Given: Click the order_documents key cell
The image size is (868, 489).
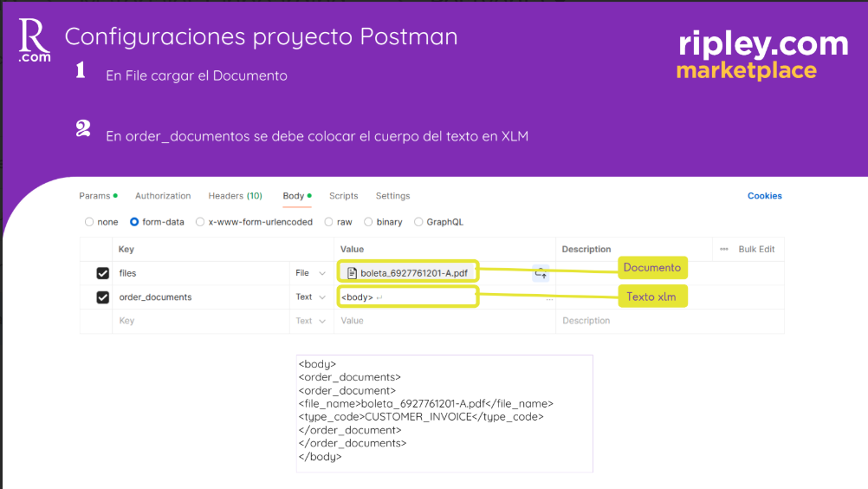Looking at the screenshot, I should (201, 297).
